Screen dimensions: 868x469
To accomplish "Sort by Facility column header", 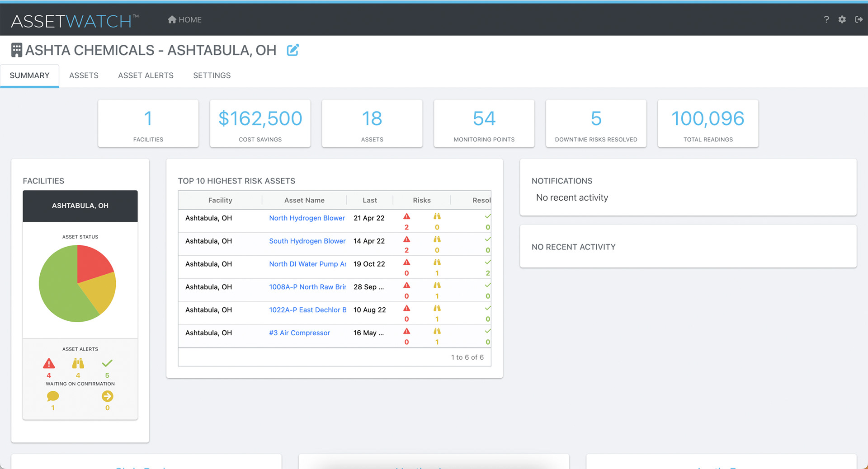I will [x=220, y=200].
